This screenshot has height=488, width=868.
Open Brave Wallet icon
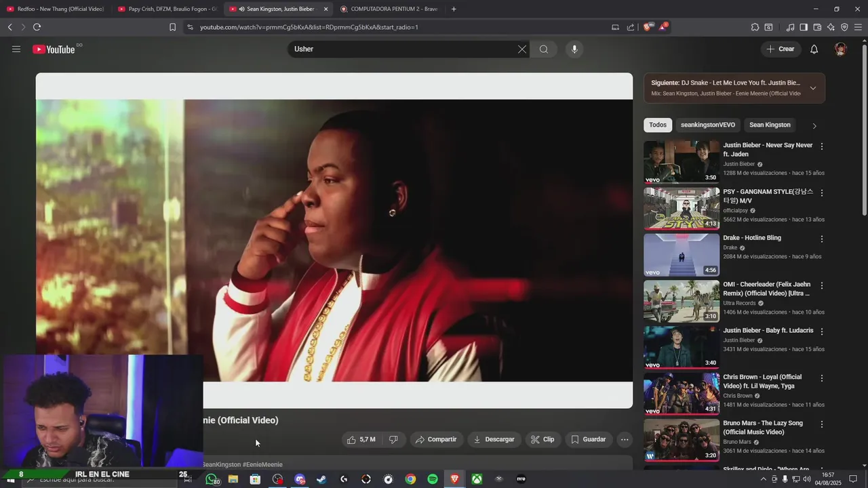click(817, 27)
